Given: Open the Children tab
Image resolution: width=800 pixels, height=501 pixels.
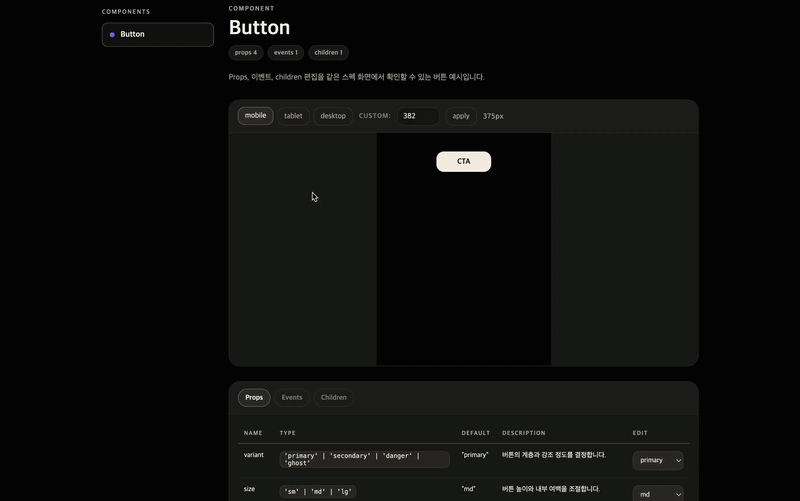Looking at the screenshot, I should (334, 397).
